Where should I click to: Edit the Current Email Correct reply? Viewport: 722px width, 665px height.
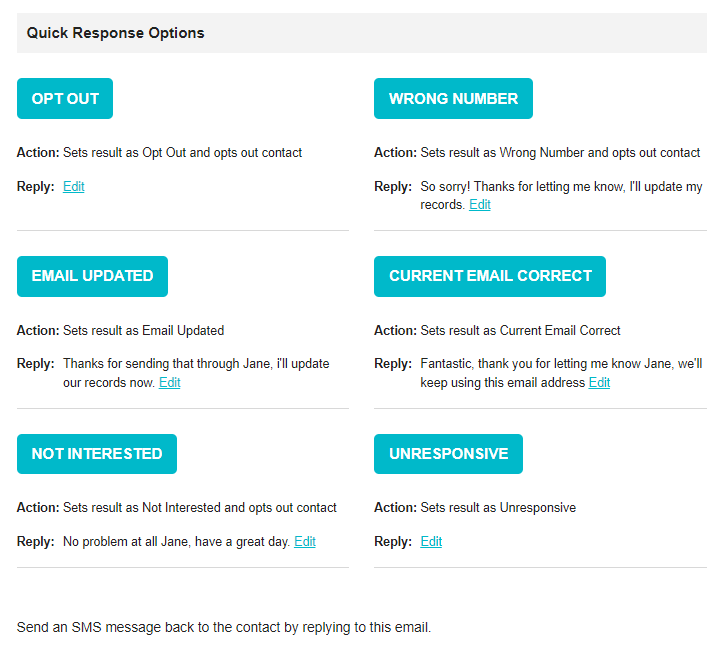(599, 382)
